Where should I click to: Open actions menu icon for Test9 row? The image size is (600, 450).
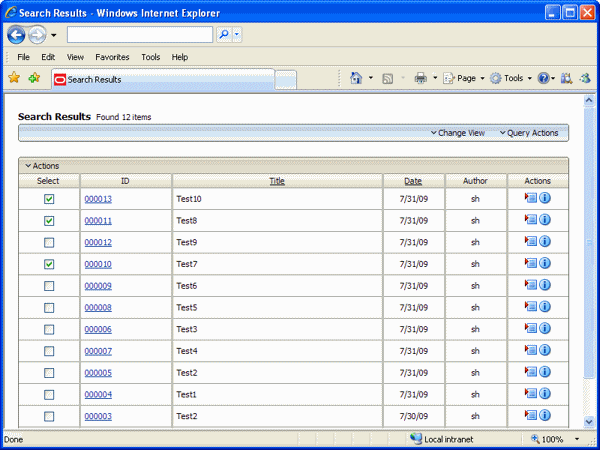531,241
